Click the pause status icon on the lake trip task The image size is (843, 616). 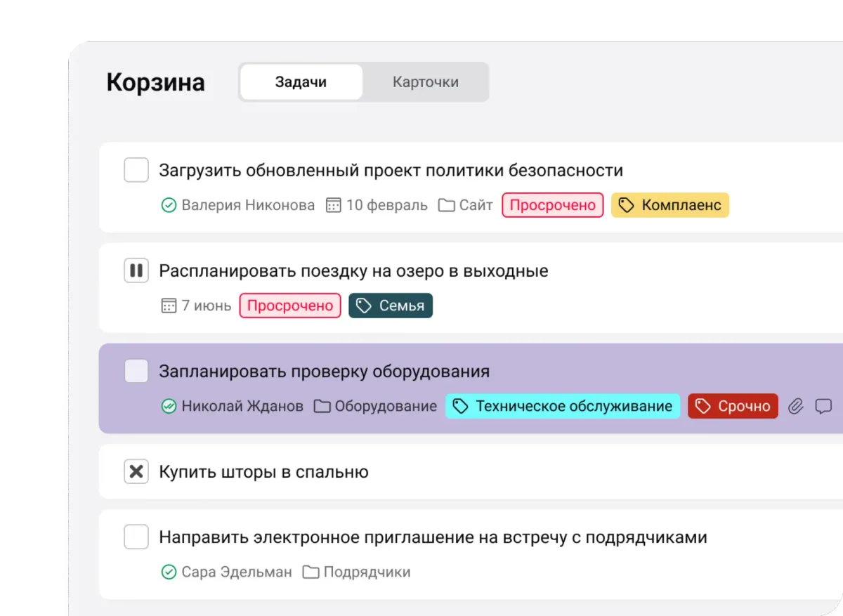[136, 270]
